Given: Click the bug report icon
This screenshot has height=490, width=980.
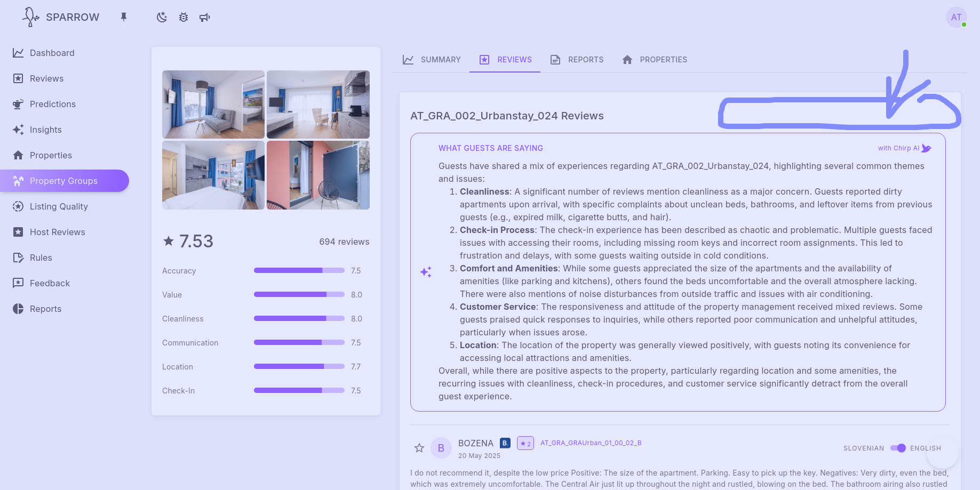Looking at the screenshot, I should click(x=184, y=17).
